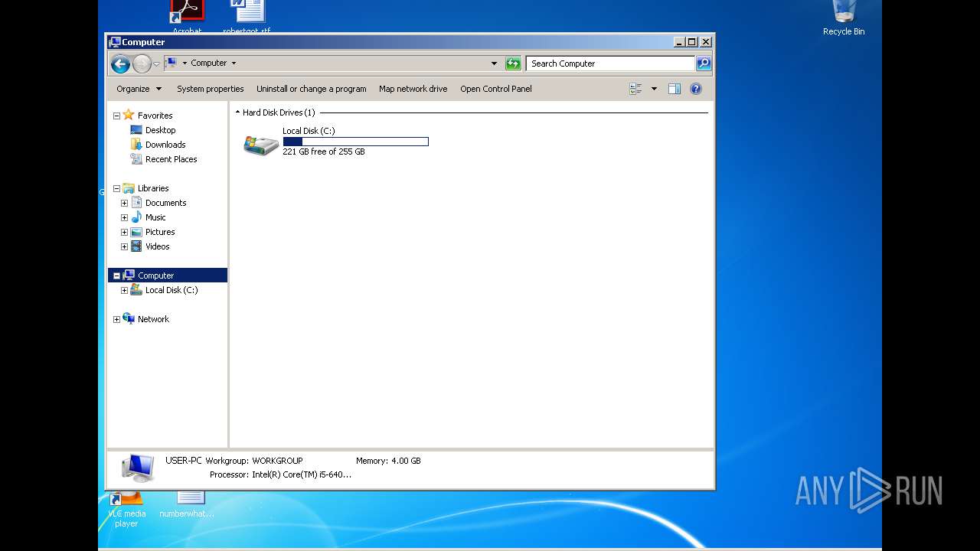This screenshot has width=980, height=551.
Task: Select Computer in navigation pane
Action: point(155,275)
